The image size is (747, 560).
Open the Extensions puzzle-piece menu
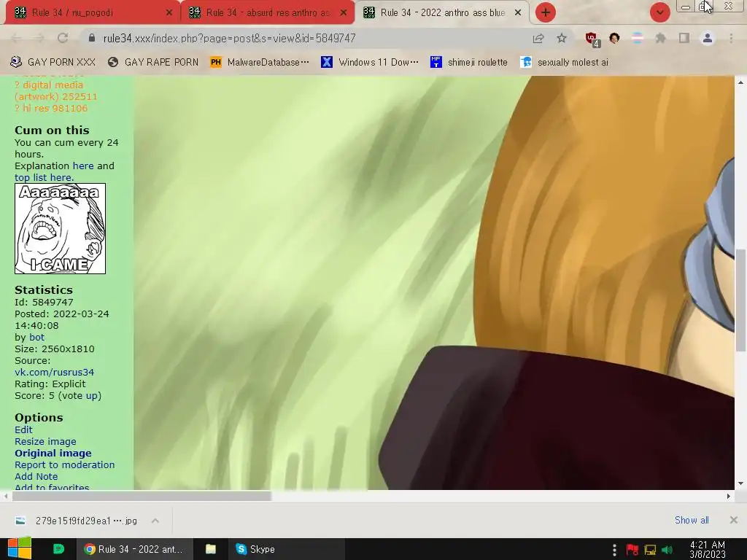pos(660,38)
